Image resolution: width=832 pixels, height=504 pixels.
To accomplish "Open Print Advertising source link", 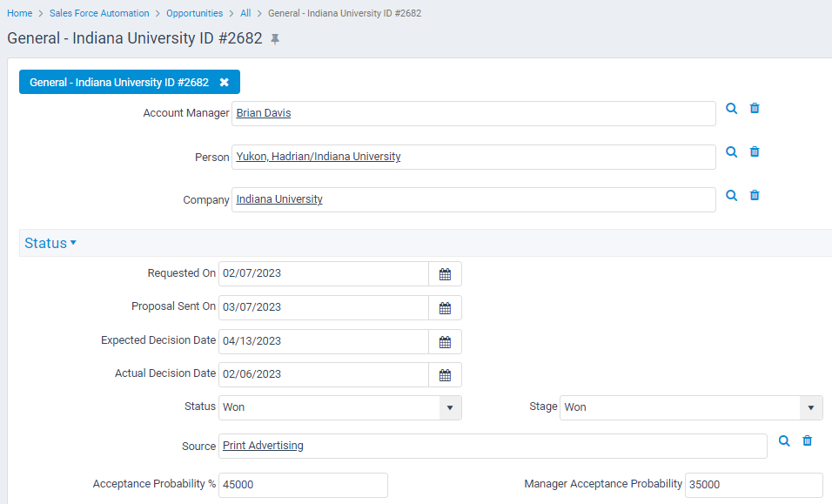I will (x=263, y=446).
